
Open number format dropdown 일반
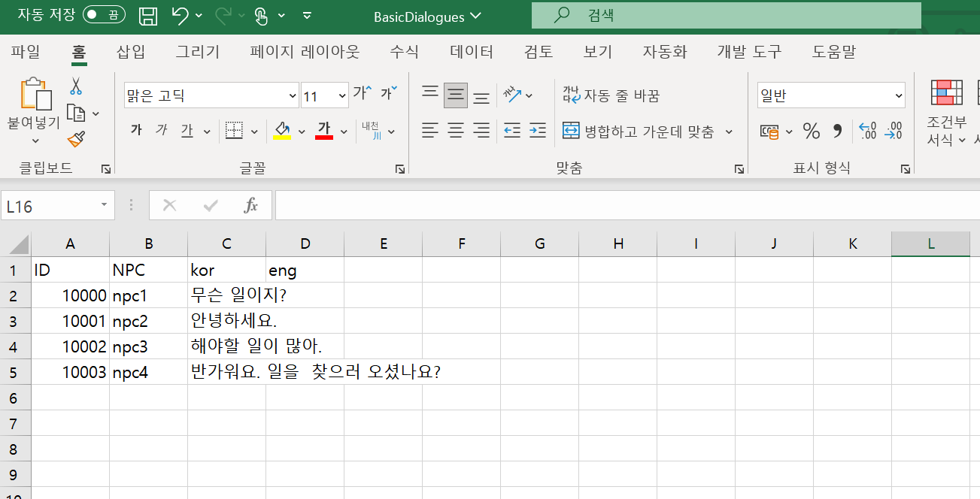[899, 95]
